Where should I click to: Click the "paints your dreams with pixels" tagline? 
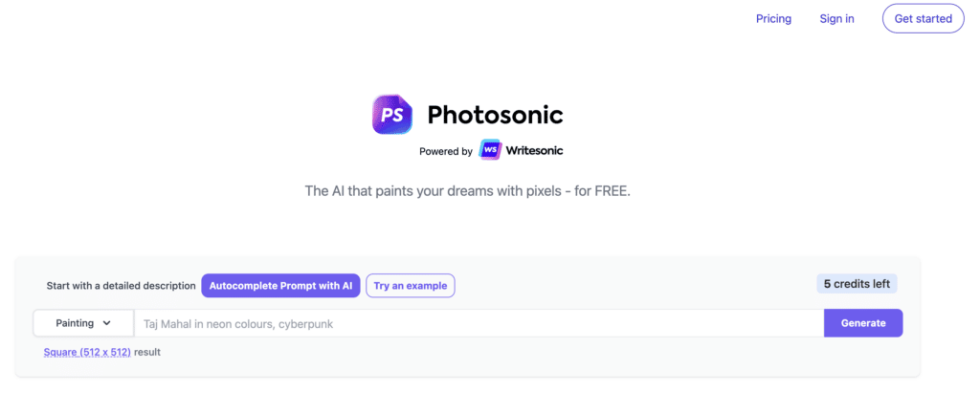point(467,191)
